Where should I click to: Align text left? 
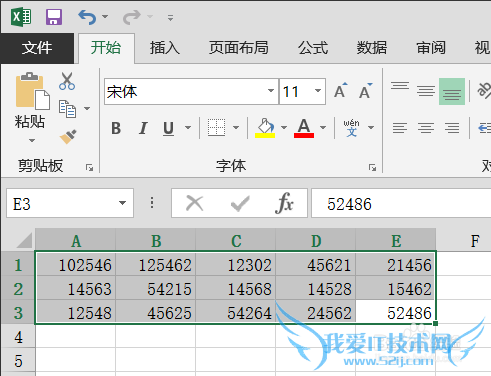point(400,128)
